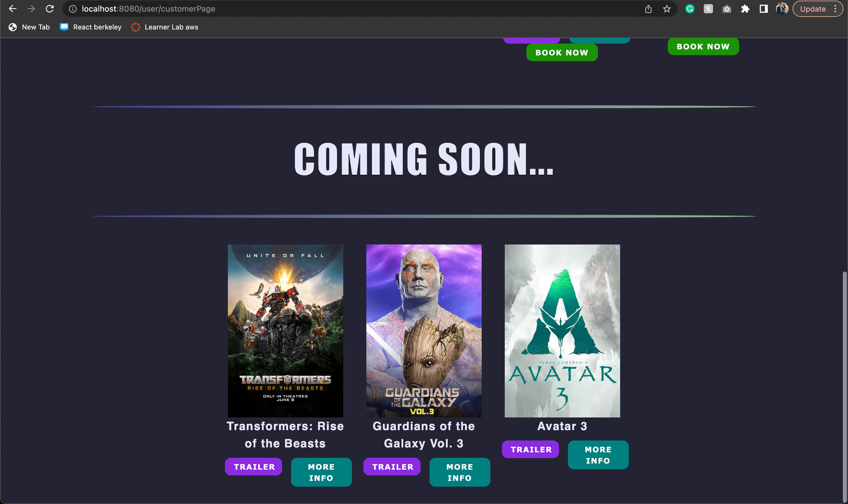The height and width of the screenshot is (504, 848).
Task: Click the Update button in Chrome
Action: point(813,9)
